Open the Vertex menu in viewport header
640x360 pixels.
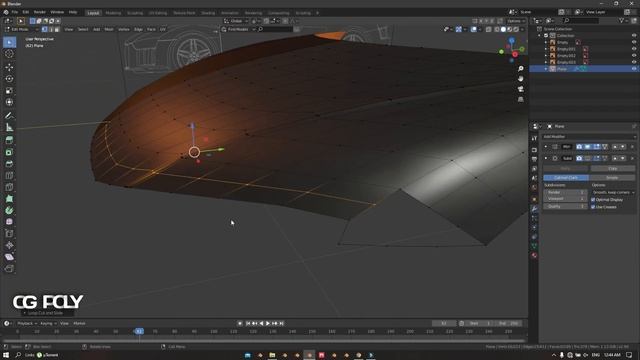click(124, 29)
